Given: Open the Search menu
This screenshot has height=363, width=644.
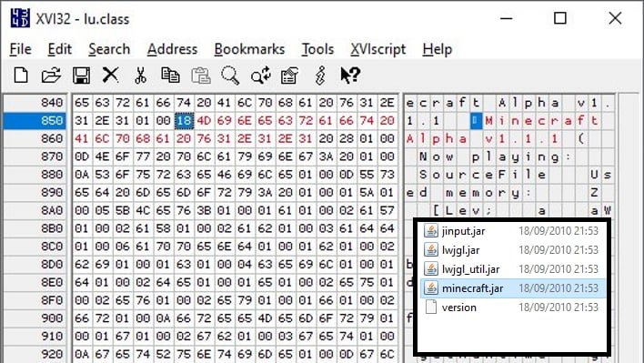Looking at the screenshot, I should coord(109,49).
